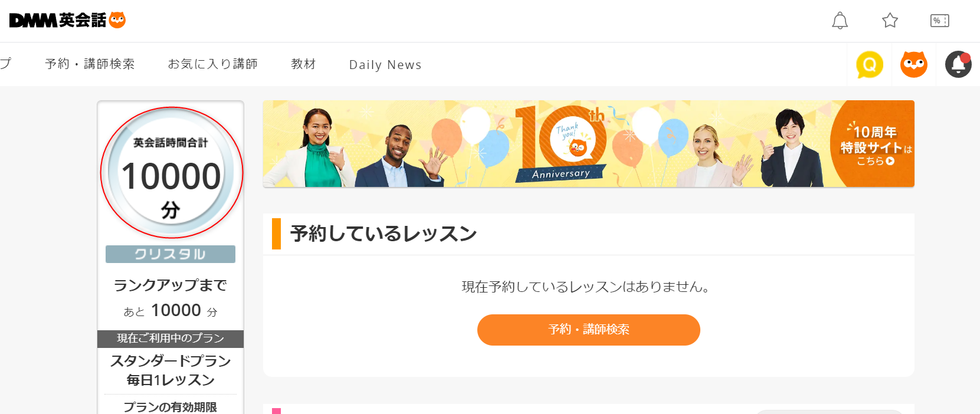Image resolution: width=980 pixels, height=414 pixels.
Task: Click orange 予約・講師検索 button
Action: tap(589, 330)
